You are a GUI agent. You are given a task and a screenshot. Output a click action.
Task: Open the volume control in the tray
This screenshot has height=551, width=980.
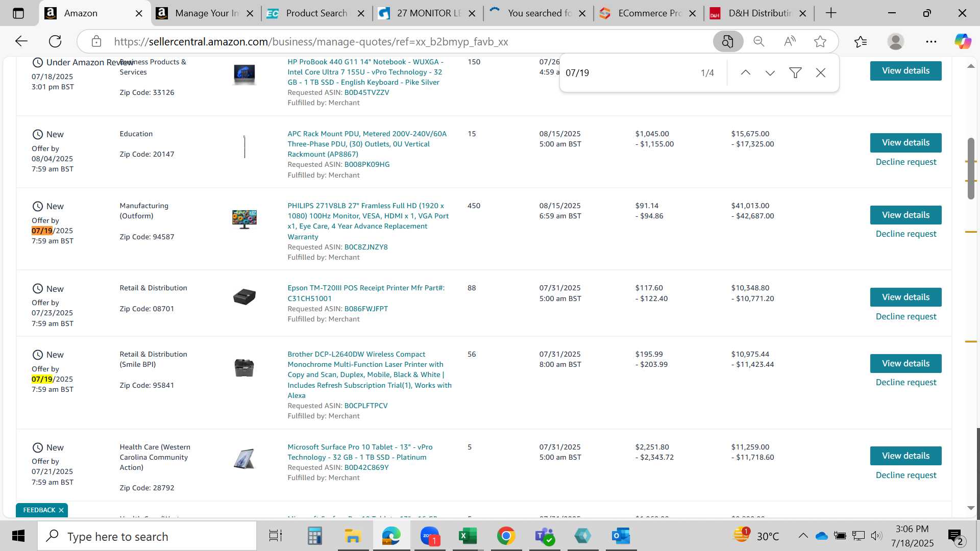pos(876,536)
